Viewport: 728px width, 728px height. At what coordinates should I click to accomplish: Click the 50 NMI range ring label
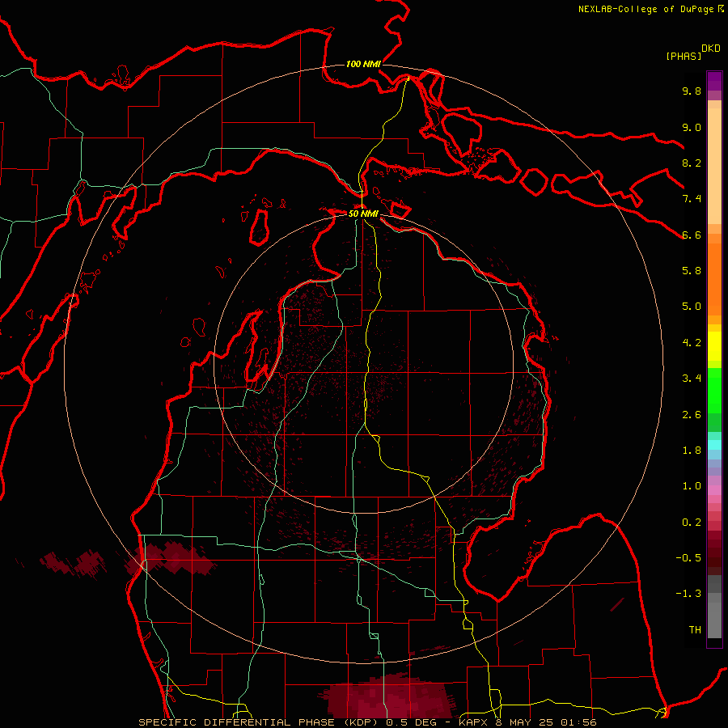point(363,214)
